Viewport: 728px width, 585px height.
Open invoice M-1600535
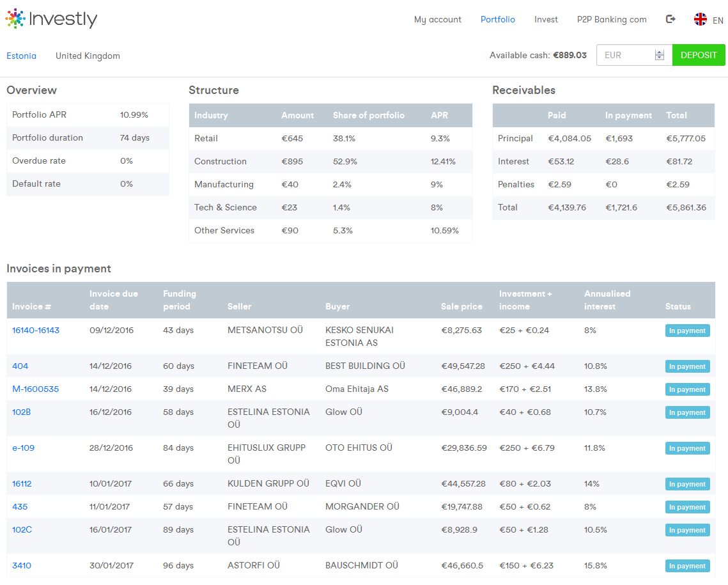(x=35, y=389)
